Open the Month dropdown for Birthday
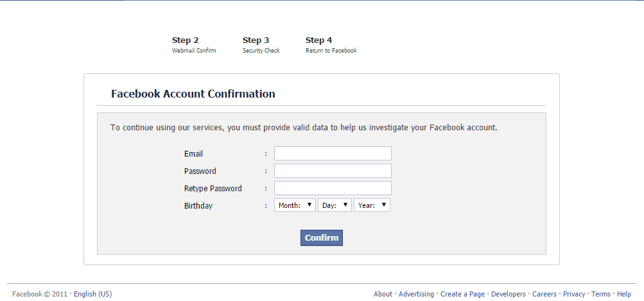This screenshot has height=301, width=644. click(x=295, y=205)
